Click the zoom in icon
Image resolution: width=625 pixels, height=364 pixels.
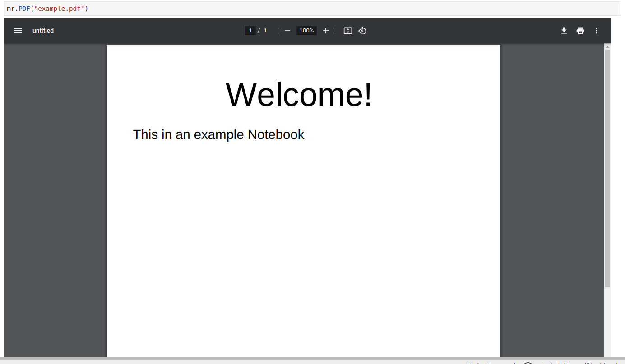coord(326,30)
